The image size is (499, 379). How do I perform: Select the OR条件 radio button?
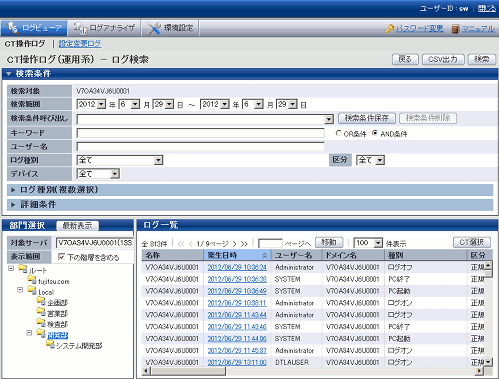[339, 133]
